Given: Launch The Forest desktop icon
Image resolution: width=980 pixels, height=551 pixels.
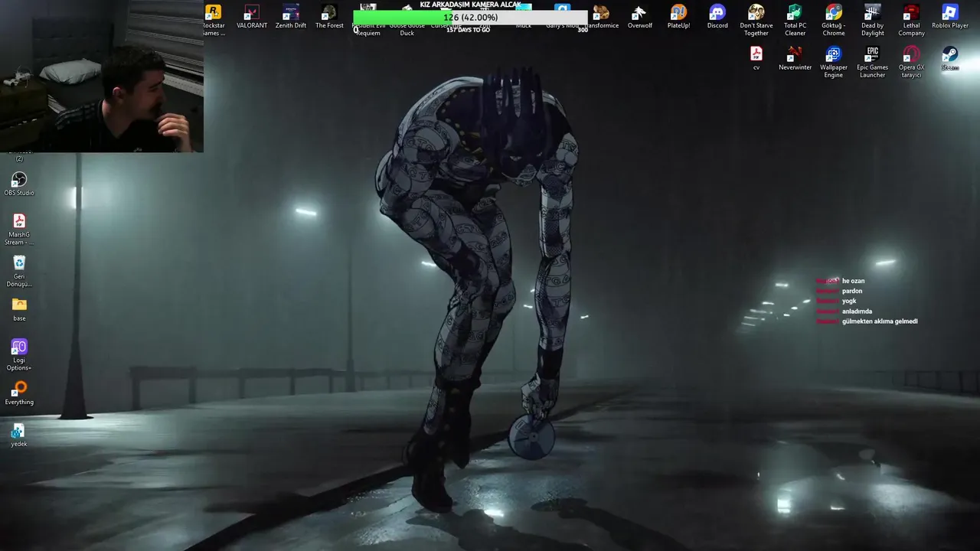Looking at the screenshot, I should (329, 17).
